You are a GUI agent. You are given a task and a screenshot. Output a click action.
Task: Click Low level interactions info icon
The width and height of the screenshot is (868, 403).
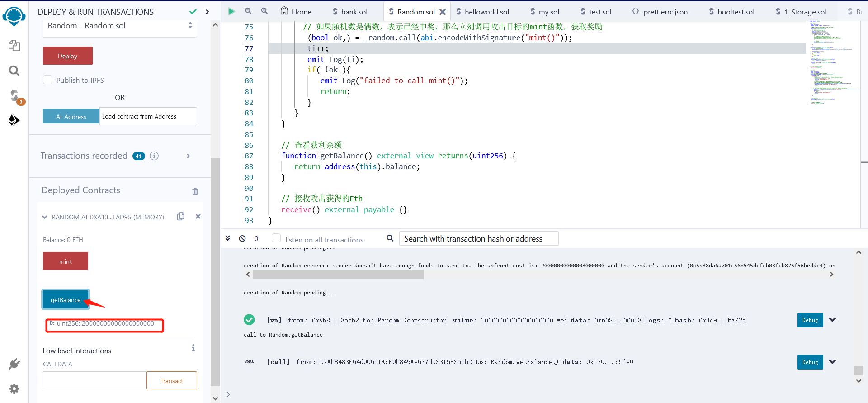pyautogui.click(x=193, y=348)
